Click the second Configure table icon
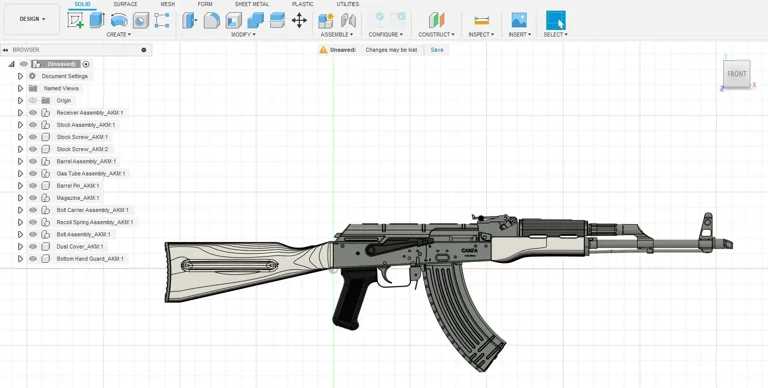This screenshot has width=768, height=388. 398,20
